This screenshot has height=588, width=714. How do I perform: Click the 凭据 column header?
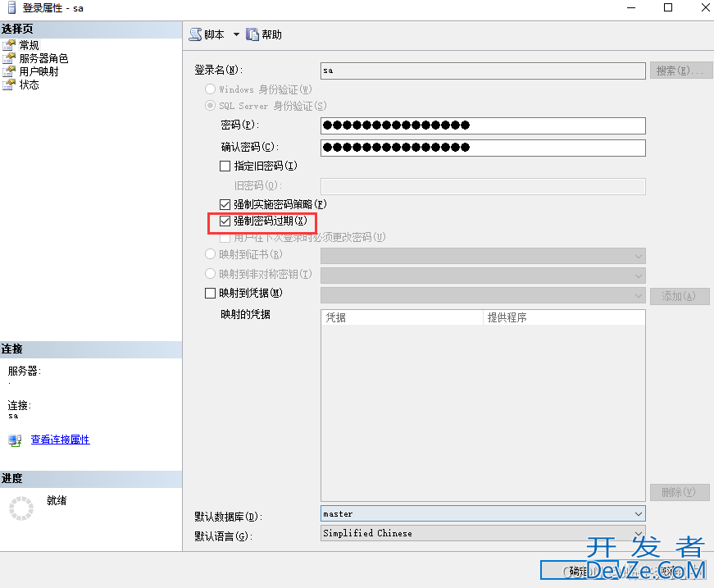402,317
